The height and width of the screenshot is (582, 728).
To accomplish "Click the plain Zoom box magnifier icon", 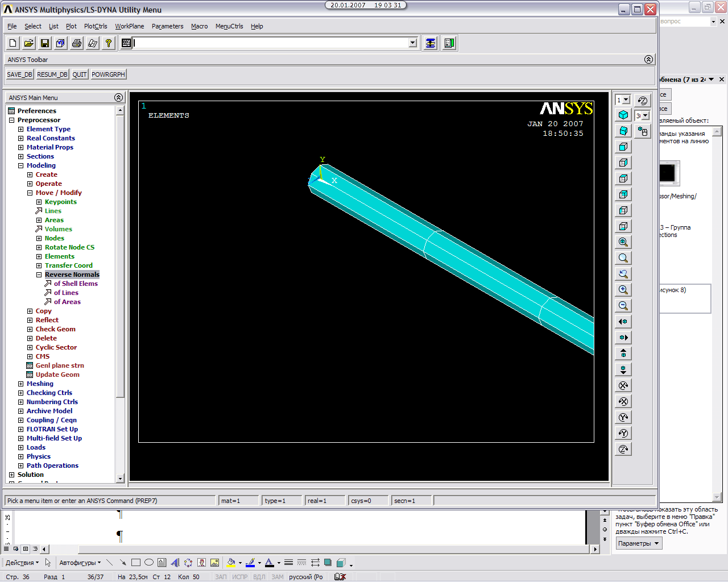I will click(x=623, y=258).
